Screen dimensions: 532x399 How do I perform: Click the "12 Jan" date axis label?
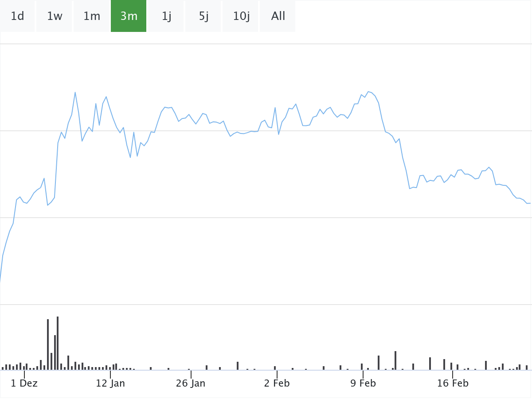pyautogui.click(x=110, y=383)
